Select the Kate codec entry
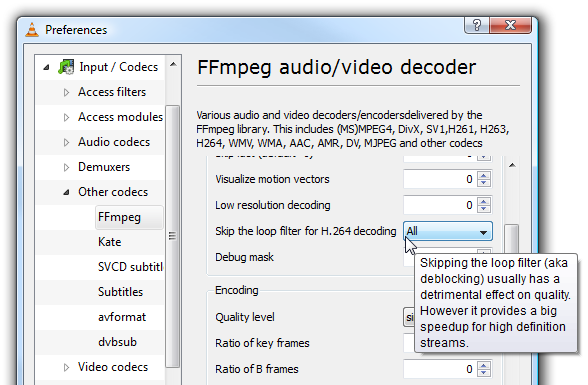 [110, 242]
